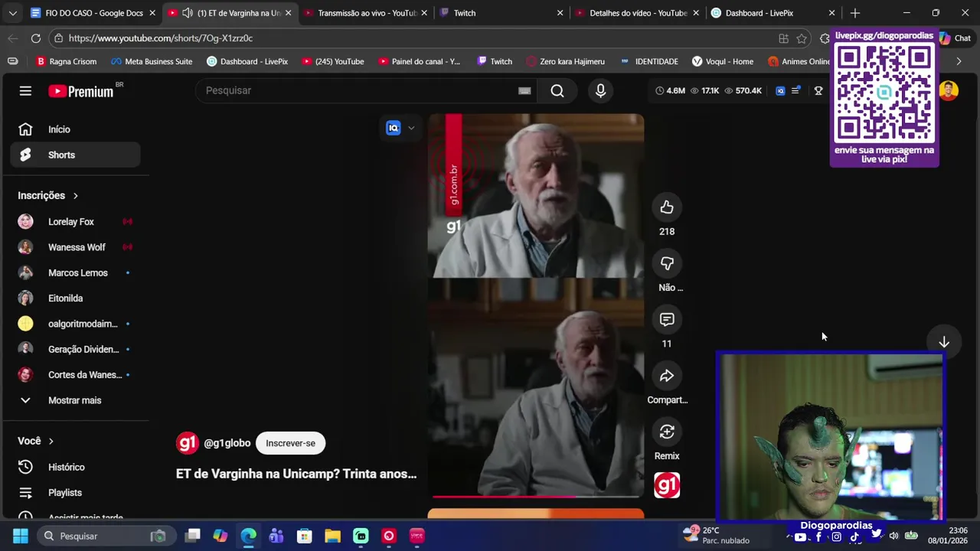Open browser extensions puzzle icon

point(824,38)
